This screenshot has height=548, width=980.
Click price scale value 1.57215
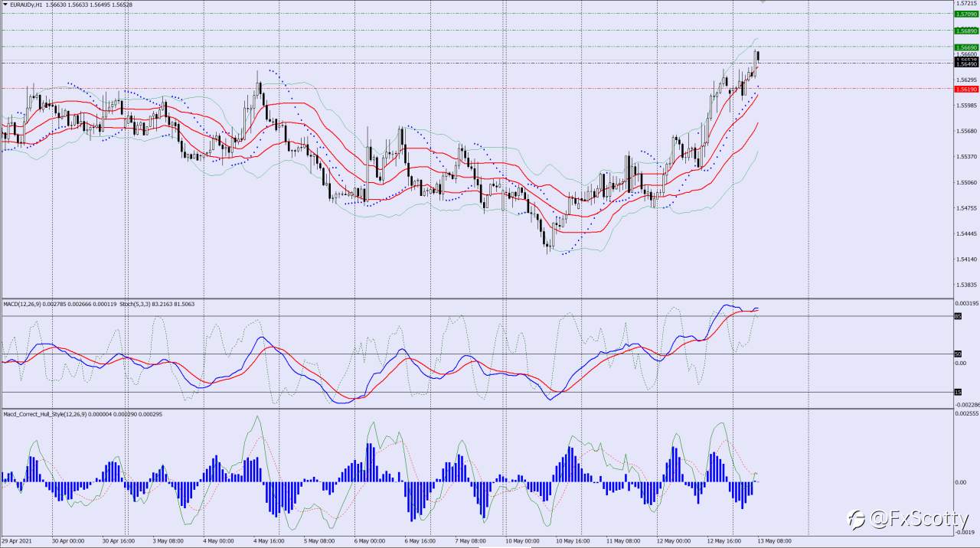pos(966,4)
